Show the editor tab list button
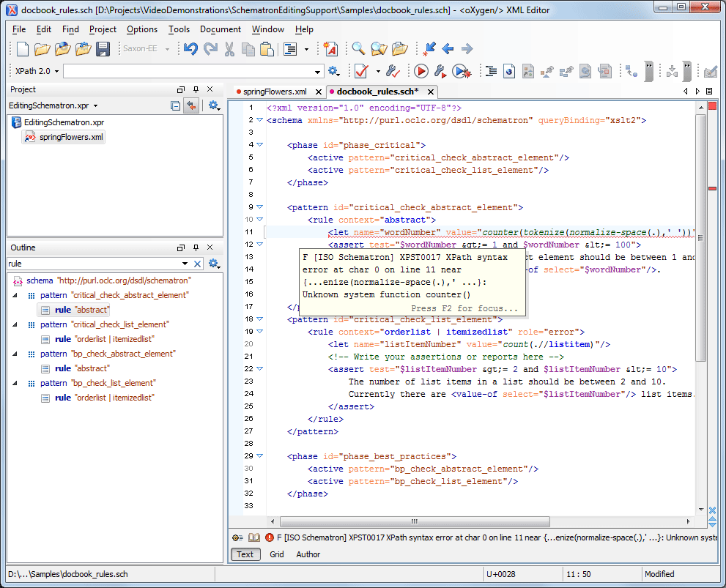This screenshot has width=726, height=588. pos(709,91)
